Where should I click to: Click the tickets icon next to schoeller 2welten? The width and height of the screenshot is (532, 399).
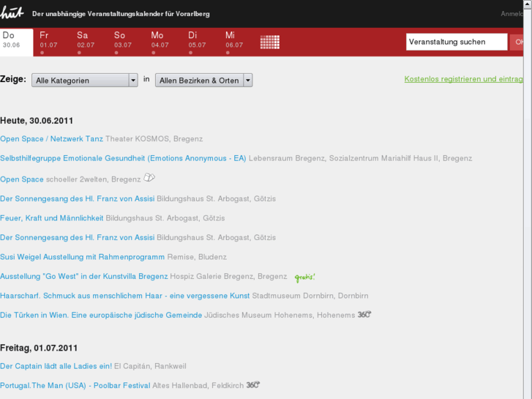click(x=149, y=178)
